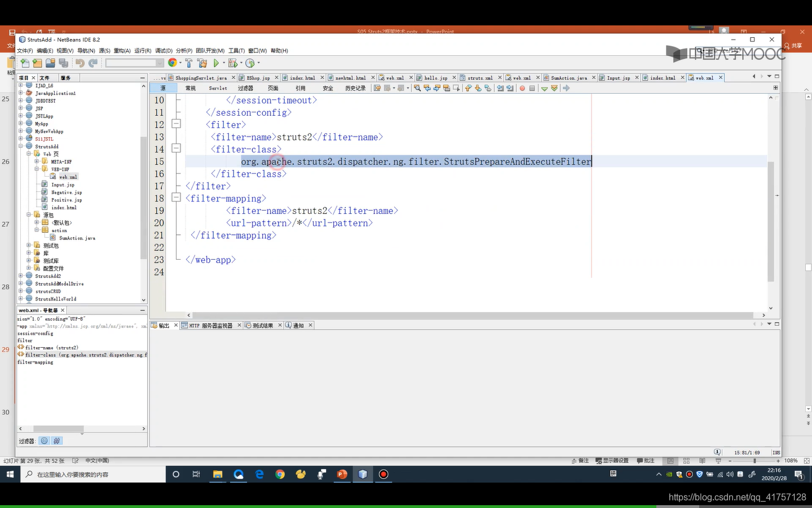Click Windows taskbar search field

point(93,474)
